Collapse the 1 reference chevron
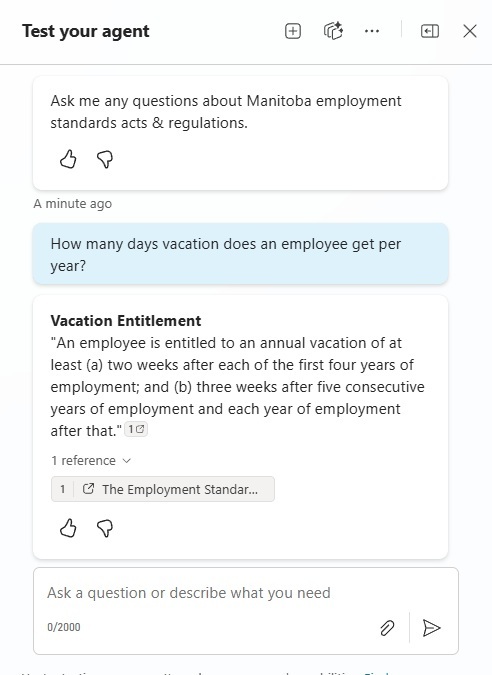The image size is (492, 675). click(x=127, y=461)
